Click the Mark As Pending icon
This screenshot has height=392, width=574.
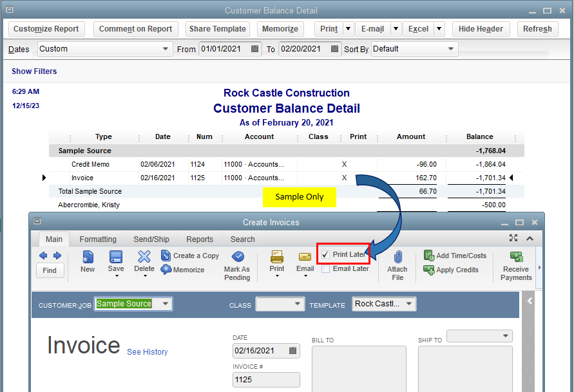237,257
